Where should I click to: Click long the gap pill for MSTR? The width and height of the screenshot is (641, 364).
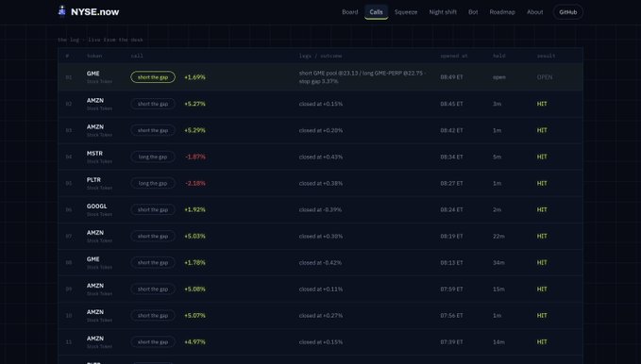tap(153, 157)
